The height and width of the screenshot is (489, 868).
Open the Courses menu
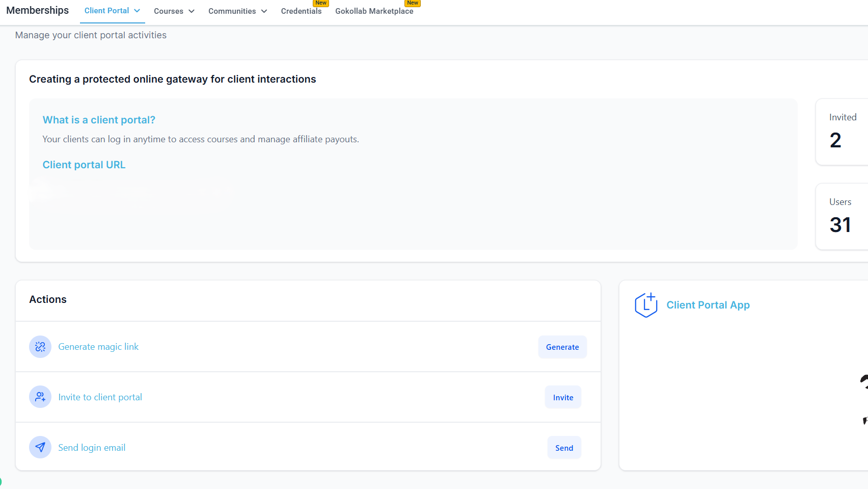click(174, 11)
